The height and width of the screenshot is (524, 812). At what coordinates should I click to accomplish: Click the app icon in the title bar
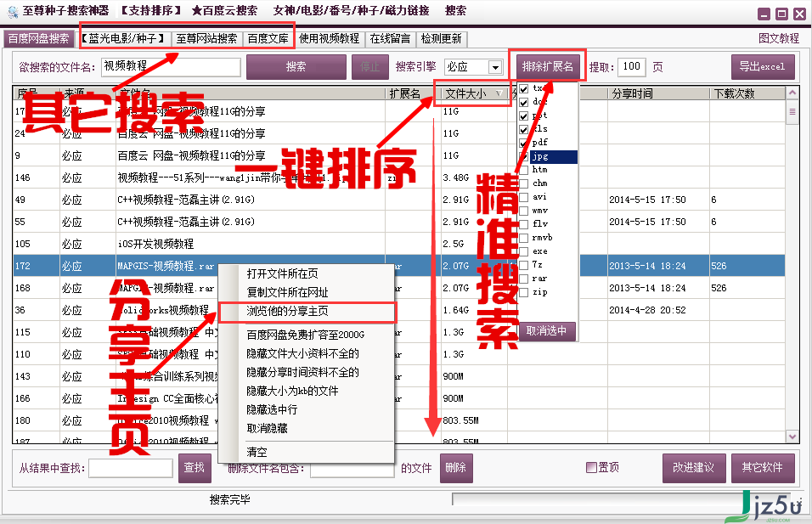pos(13,11)
